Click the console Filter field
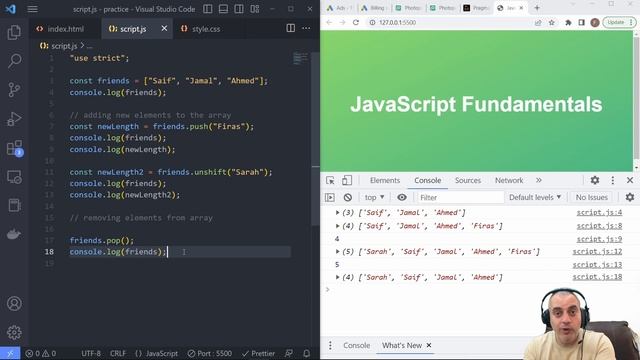The height and width of the screenshot is (360, 640). click(x=460, y=198)
